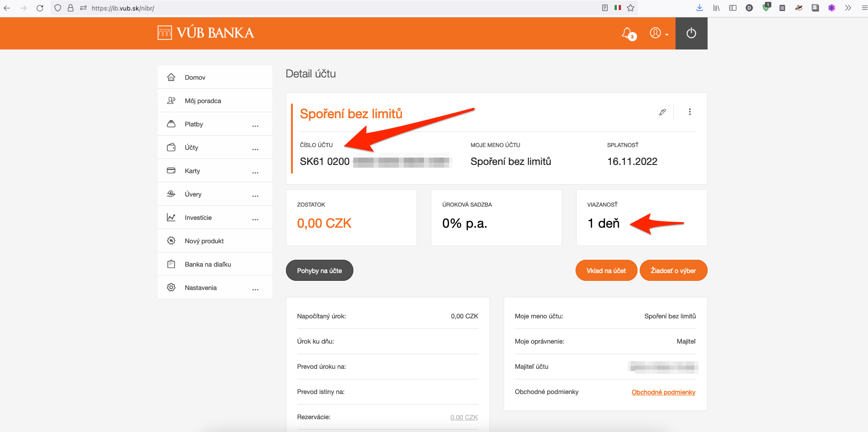Bookmark the page with the star icon
This screenshot has height=432, width=868.
point(631,8)
